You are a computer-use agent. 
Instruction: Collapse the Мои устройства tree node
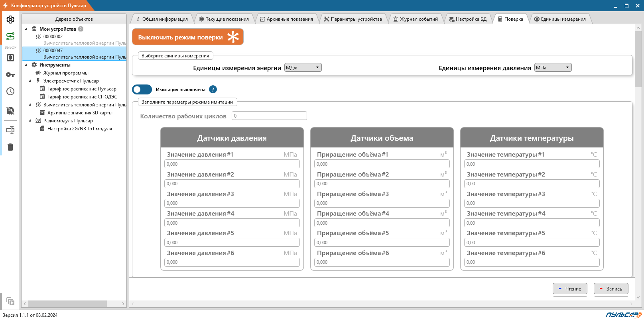point(26,29)
